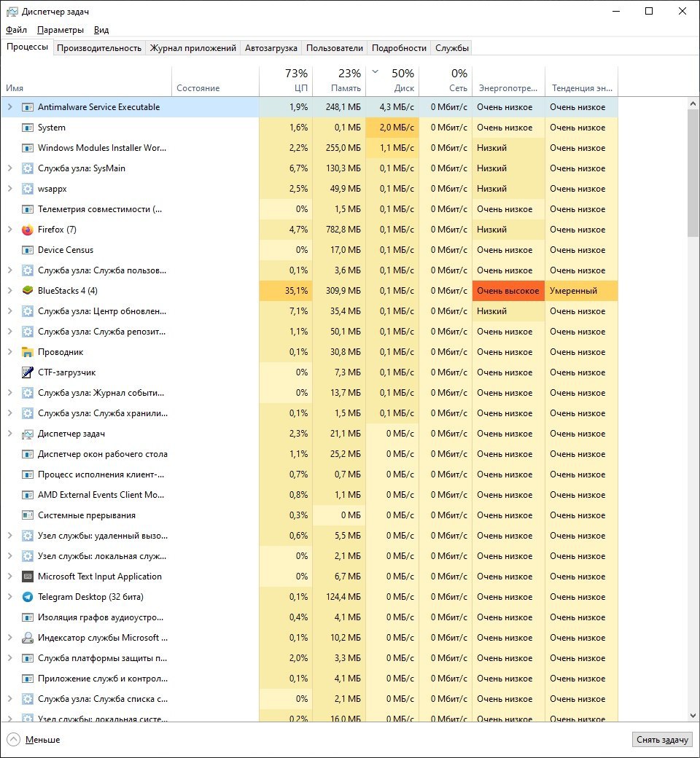Expand the BlueStacks 4 process group
Image resolution: width=700 pixels, height=758 pixels.
coord(9,291)
